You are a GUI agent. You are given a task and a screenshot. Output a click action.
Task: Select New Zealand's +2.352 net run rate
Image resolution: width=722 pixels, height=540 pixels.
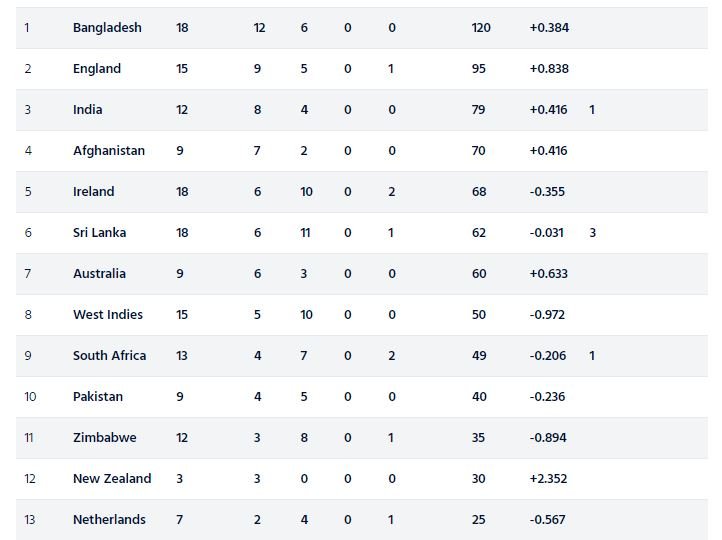pos(548,479)
